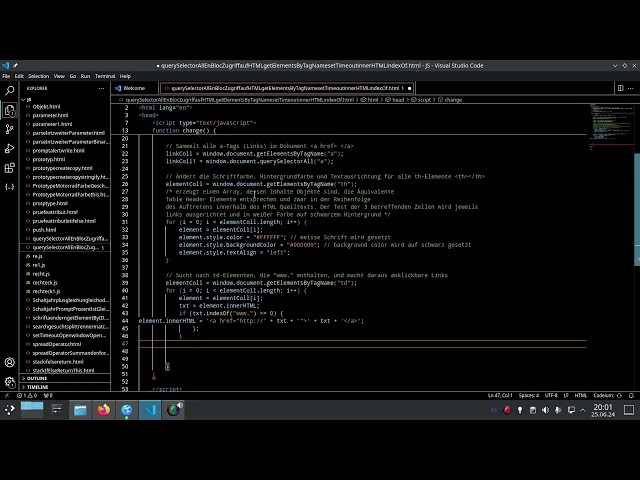Switch to Firefox in the taskbar

tap(104, 410)
